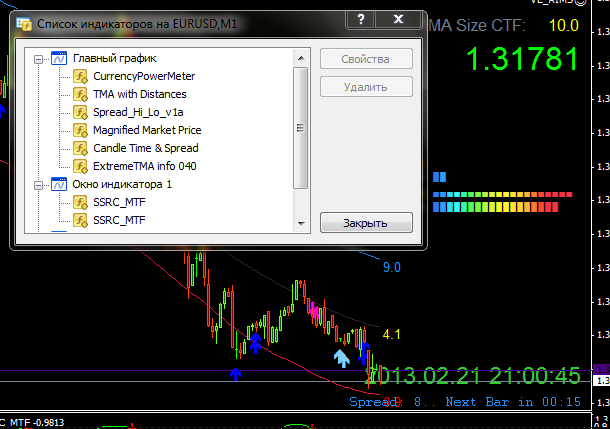Click the indicator list scrollbar thumb
The height and width of the screenshot is (429, 610).
300,128
